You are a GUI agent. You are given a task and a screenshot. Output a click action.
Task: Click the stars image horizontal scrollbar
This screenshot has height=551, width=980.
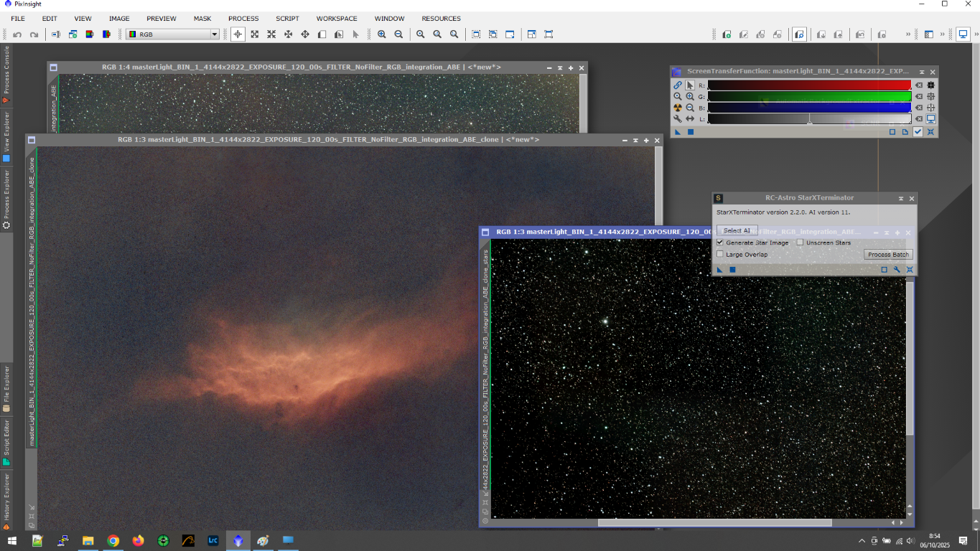[714, 523]
